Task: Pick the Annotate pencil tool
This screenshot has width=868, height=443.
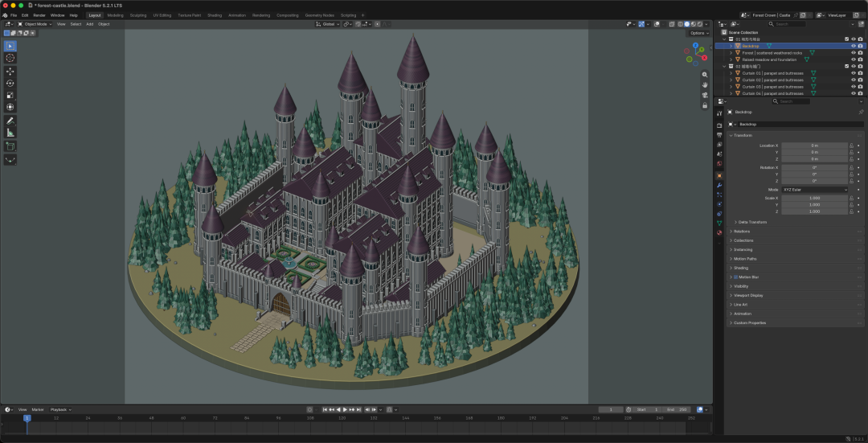Action: coord(10,121)
